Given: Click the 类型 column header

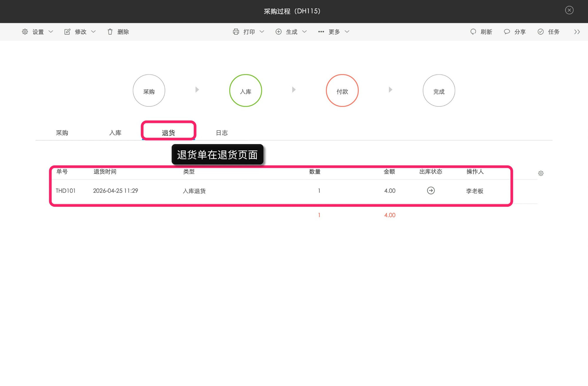Looking at the screenshot, I should point(189,172).
